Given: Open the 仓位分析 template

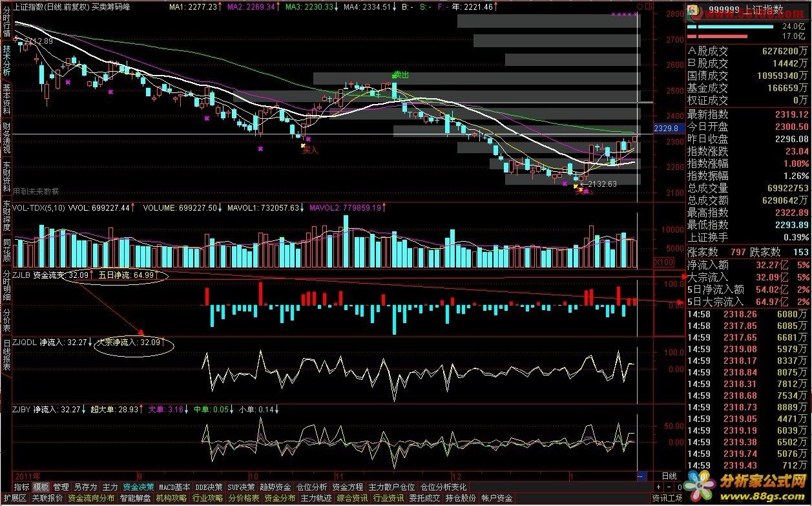Looking at the screenshot, I should click(312, 487).
